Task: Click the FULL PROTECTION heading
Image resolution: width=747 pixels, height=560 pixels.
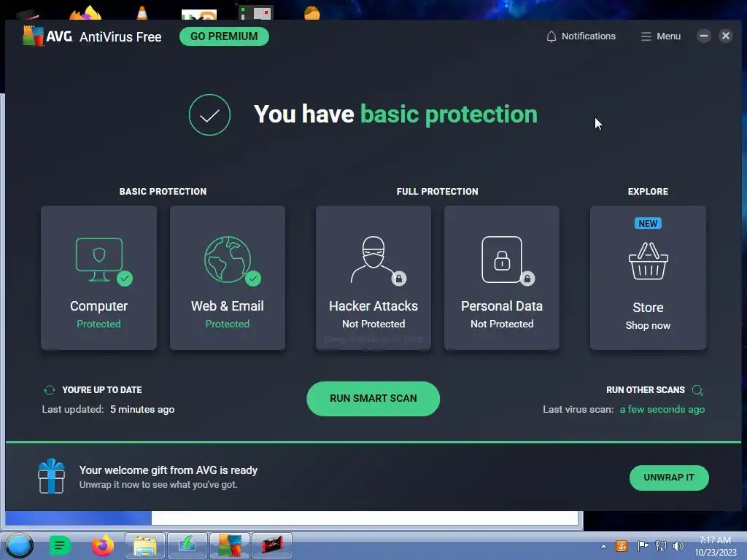Action: click(438, 192)
